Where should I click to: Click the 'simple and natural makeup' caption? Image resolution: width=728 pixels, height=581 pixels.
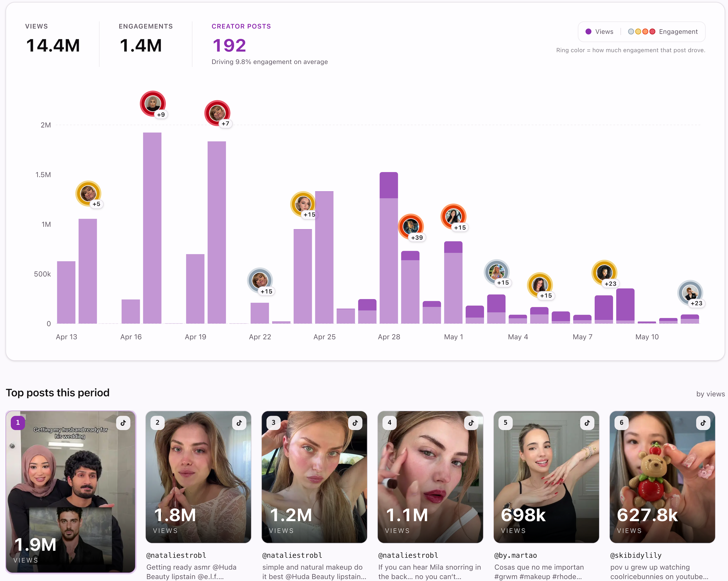pyautogui.click(x=314, y=572)
